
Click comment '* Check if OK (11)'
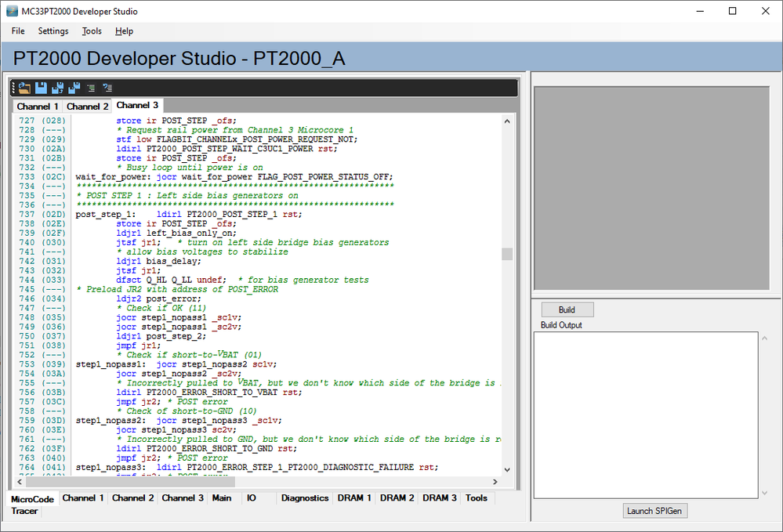coord(161,309)
